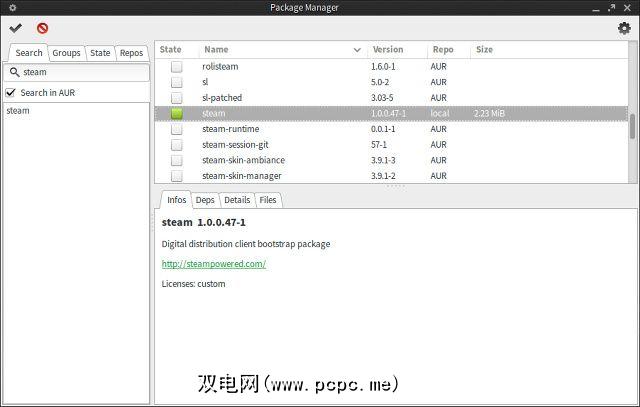This screenshot has width=640, height=407.
Task: Tick the state box for steam-runtime
Action: click(177, 129)
